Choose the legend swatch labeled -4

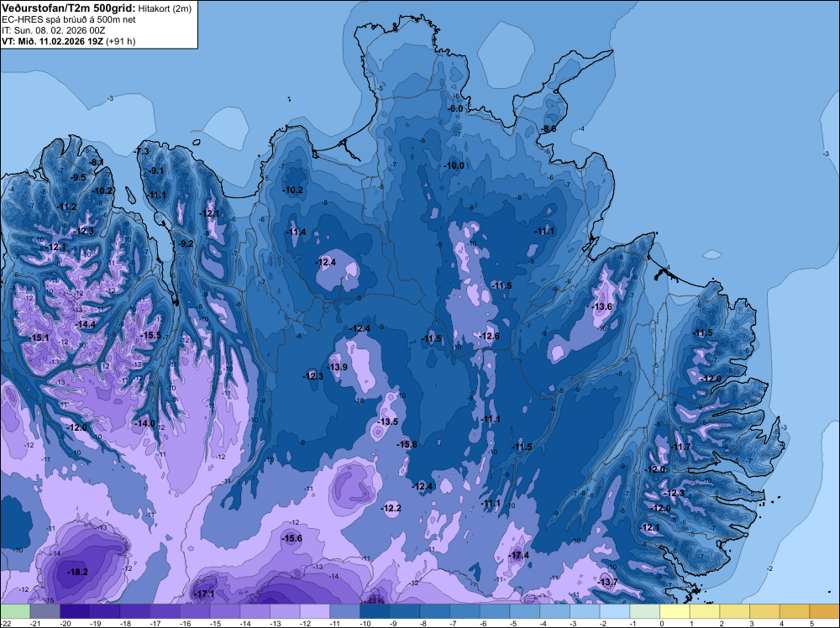[555, 611]
